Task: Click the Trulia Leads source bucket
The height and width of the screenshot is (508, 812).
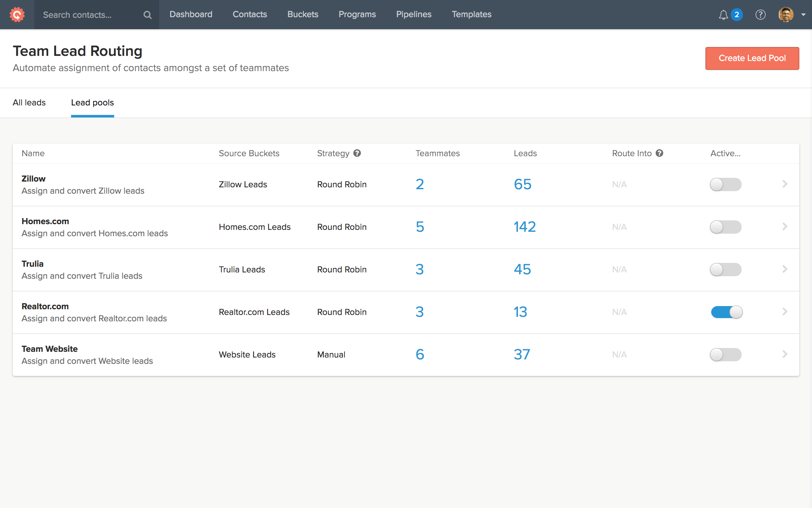Action: point(242,270)
